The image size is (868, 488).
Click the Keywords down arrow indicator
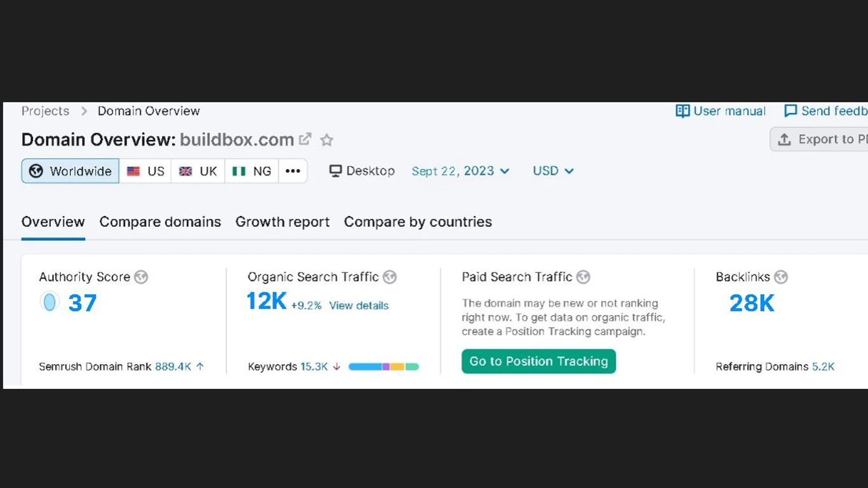tap(337, 367)
